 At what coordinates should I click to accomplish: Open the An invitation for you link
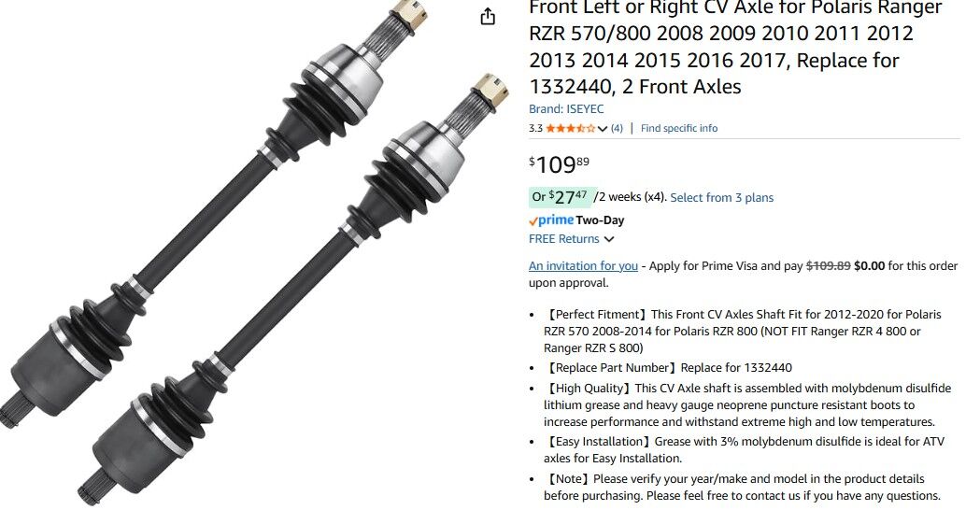click(x=583, y=265)
